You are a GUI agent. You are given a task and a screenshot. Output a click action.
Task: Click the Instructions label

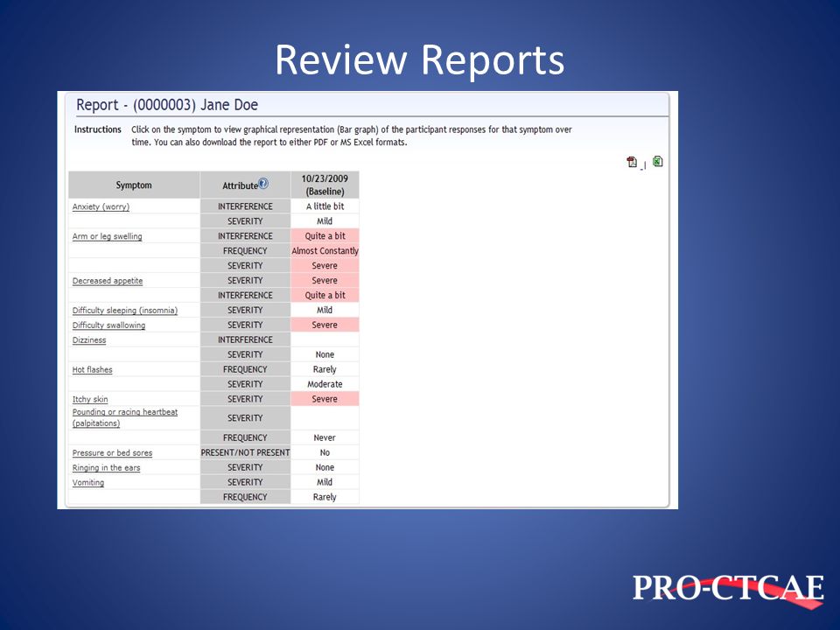(x=97, y=129)
